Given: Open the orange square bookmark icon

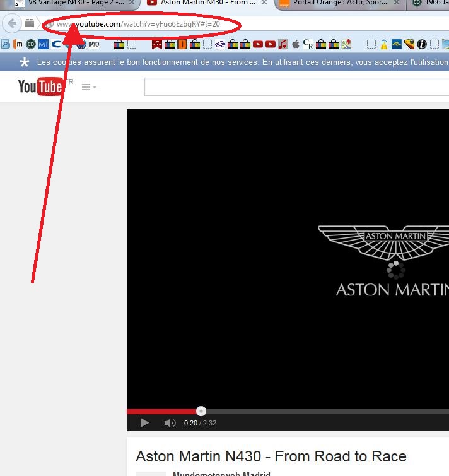Looking at the screenshot, I should coord(182,44).
